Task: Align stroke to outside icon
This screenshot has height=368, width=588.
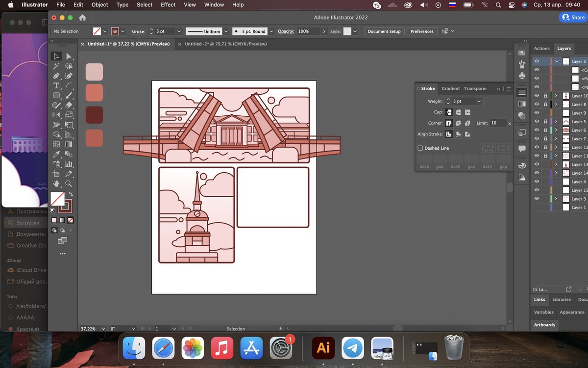Action: (468, 134)
